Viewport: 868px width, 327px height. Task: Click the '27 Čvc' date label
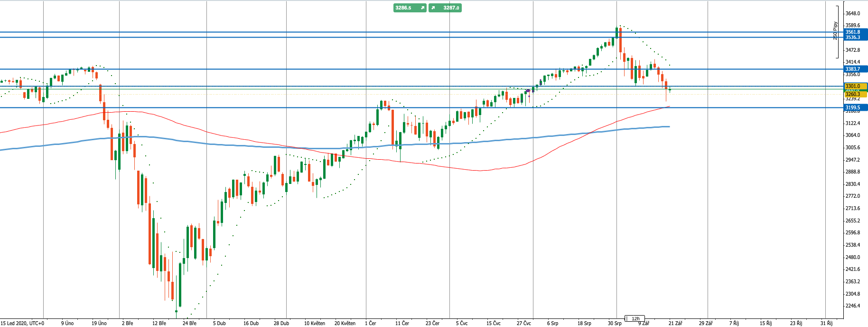(524, 323)
